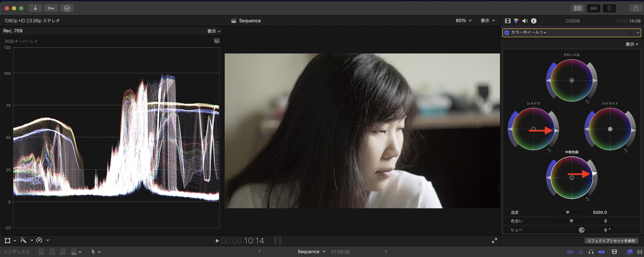Image resolution: width=644 pixels, height=257 pixels.
Task: Open the share export icon
Action: (636, 8)
